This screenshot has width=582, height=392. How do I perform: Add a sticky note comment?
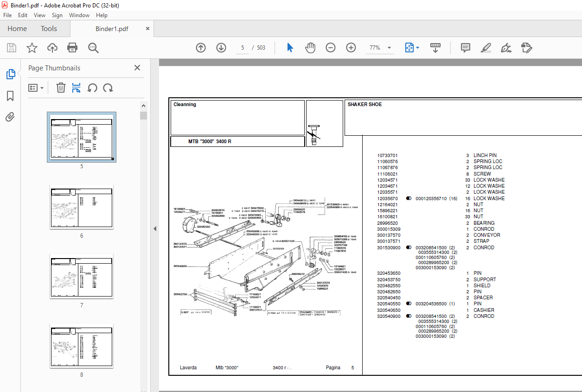pyautogui.click(x=466, y=48)
